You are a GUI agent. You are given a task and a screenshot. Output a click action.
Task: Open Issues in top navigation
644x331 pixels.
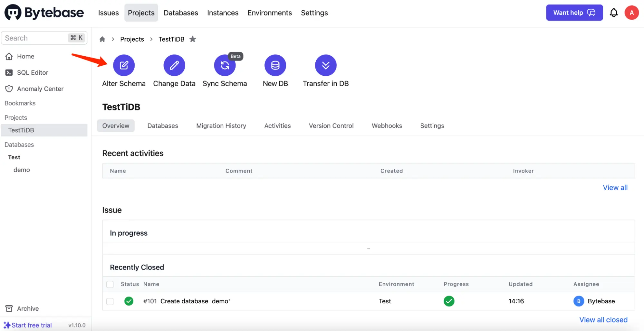tap(108, 13)
